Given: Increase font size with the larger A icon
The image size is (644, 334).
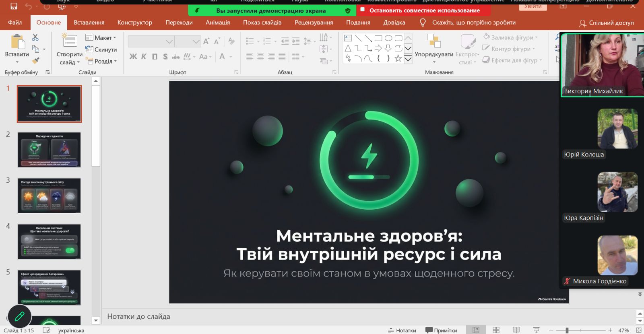Looking at the screenshot, I should point(206,41).
